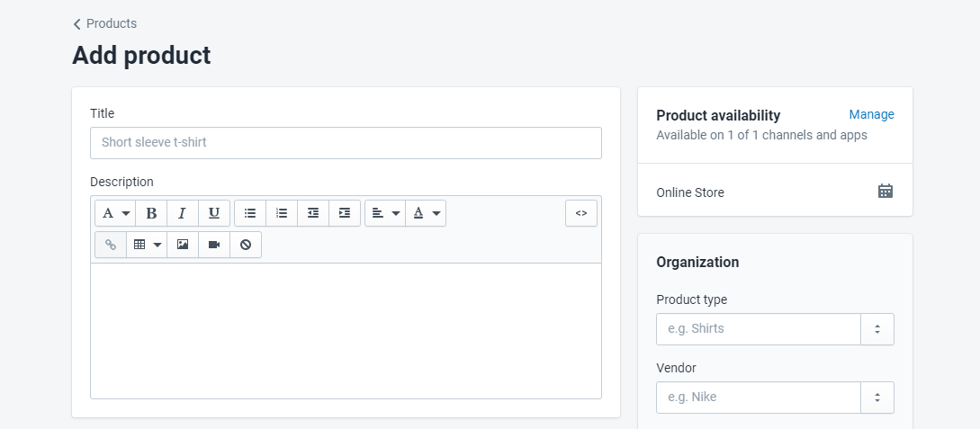Switch editor to HTML code view
The width and height of the screenshot is (980, 429).
pyautogui.click(x=581, y=213)
